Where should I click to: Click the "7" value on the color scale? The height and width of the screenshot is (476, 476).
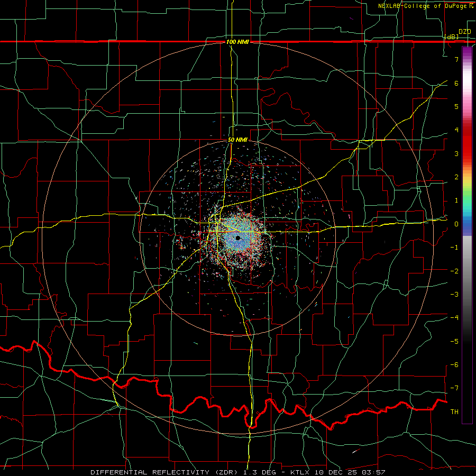click(x=456, y=59)
